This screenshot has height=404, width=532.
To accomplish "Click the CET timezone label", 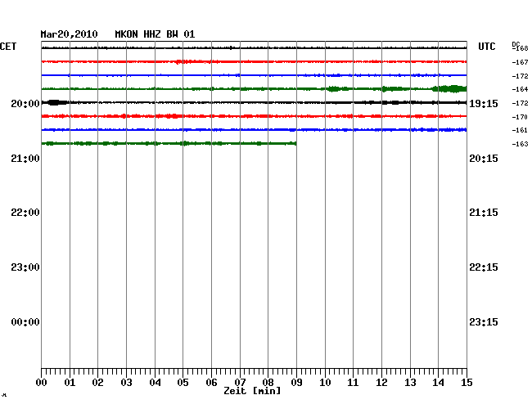I will click(x=8, y=47).
